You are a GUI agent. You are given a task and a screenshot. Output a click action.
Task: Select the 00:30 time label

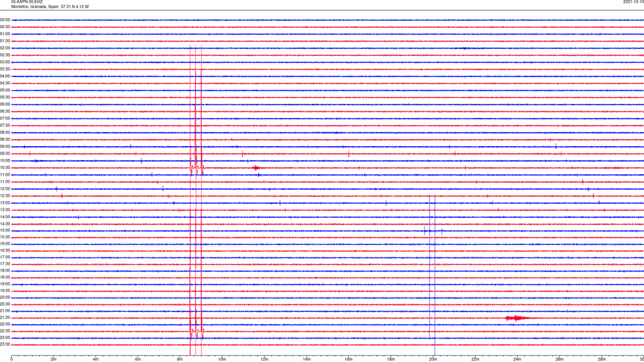click(5, 27)
